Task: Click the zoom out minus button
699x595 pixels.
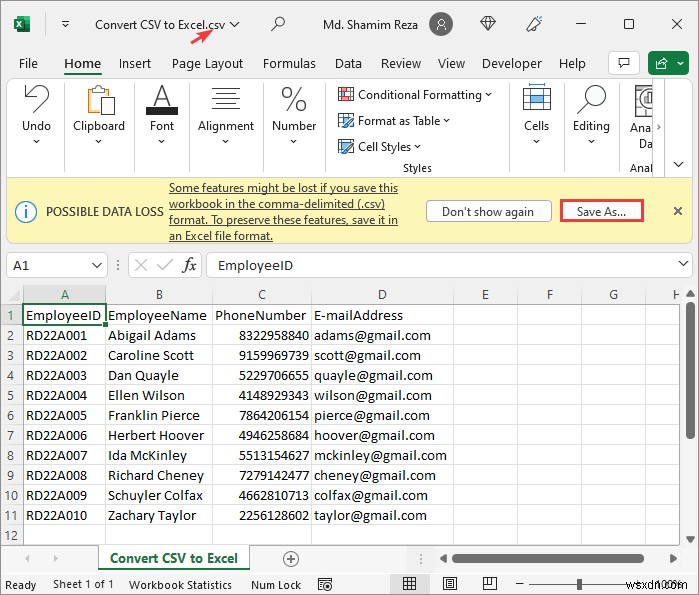Action: tap(519, 584)
